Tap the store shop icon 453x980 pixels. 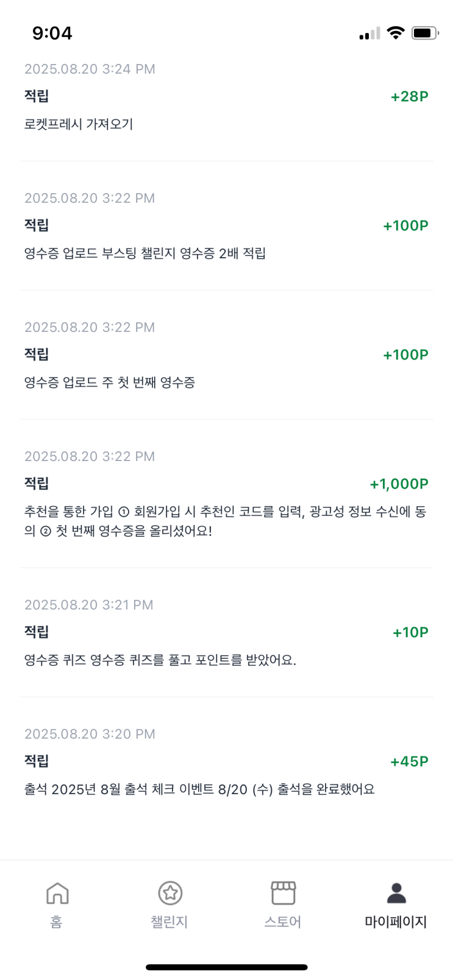tap(283, 893)
